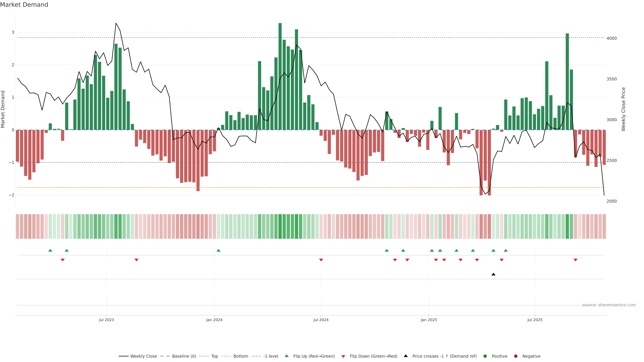Toggle the Flip Down (Green→Red) legend icon

343,356
